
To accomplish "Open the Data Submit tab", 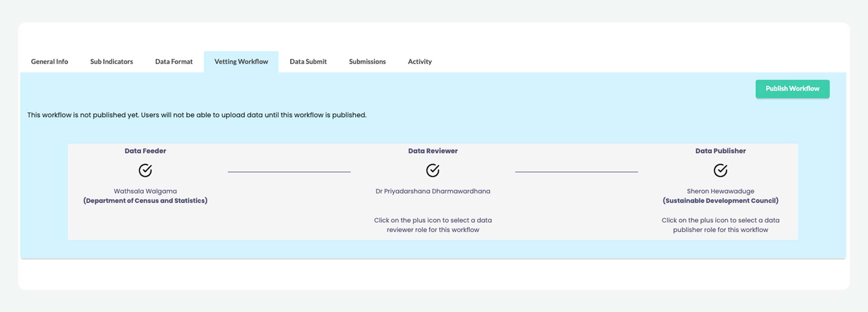I will point(308,61).
